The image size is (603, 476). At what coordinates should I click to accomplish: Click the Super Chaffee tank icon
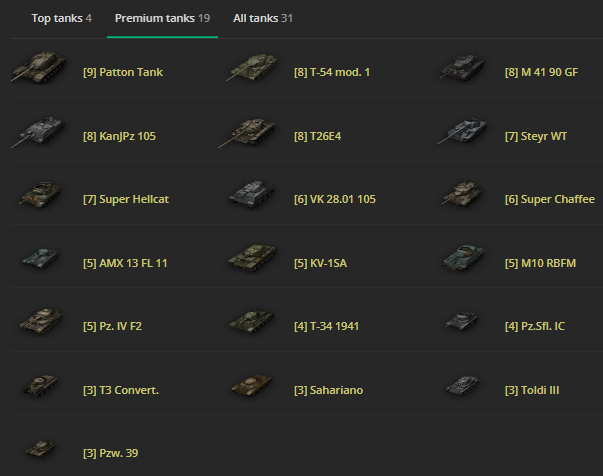click(461, 194)
